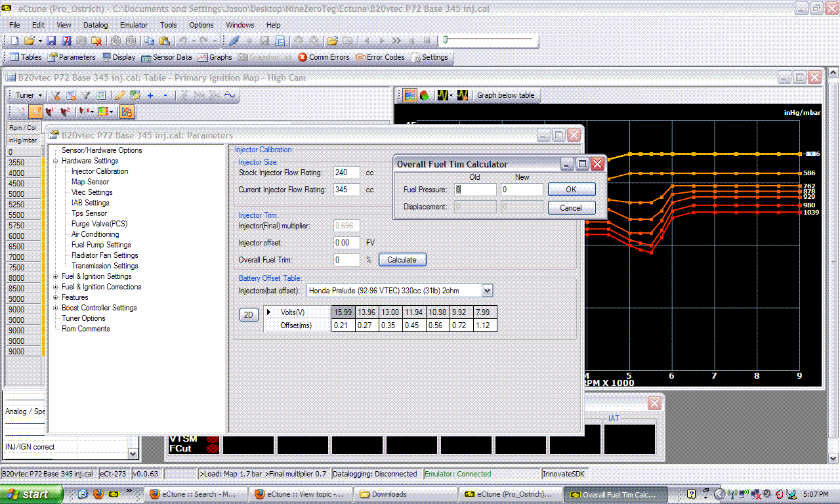The width and height of the screenshot is (840, 504).
Task: Click Windows Start button
Action: (x=32, y=494)
